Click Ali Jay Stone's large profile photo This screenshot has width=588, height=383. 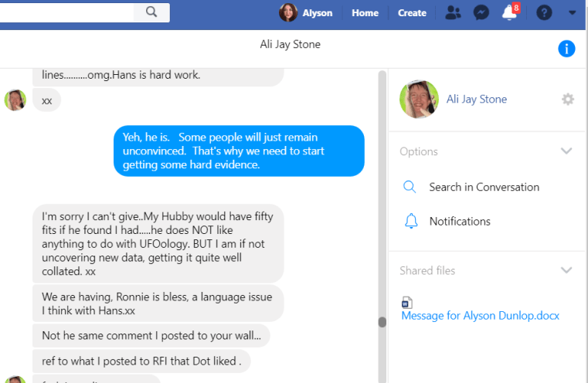click(x=419, y=100)
